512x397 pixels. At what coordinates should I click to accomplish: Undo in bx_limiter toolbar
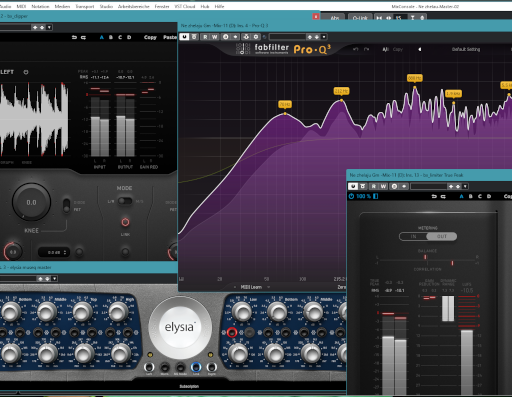[x=434, y=196]
